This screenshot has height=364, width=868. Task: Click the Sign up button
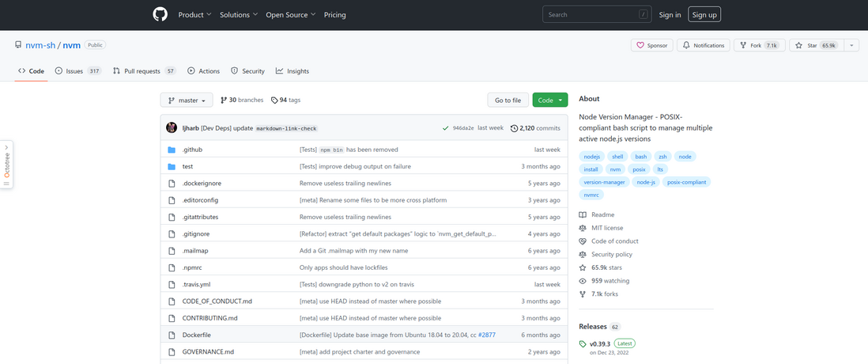coord(704,14)
